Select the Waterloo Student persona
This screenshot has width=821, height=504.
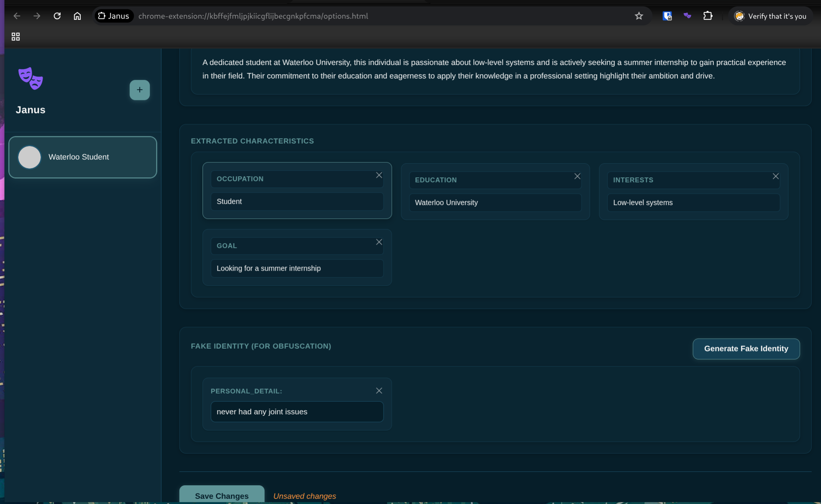point(83,157)
